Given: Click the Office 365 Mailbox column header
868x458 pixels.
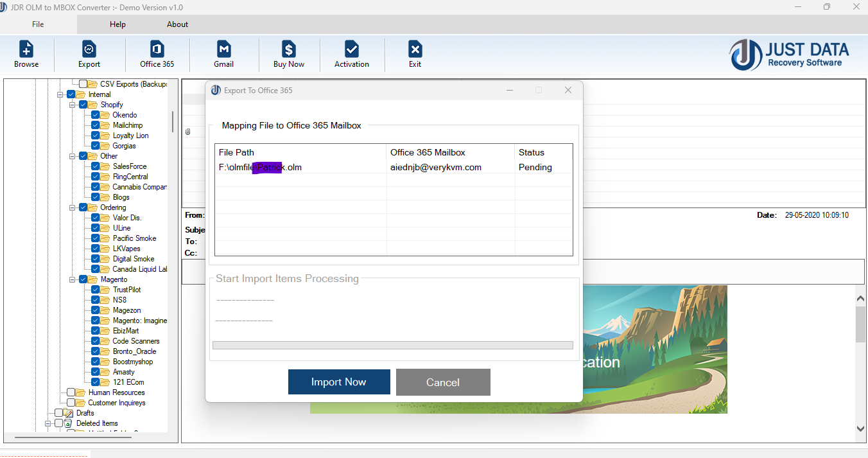Looking at the screenshot, I should coord(451,152).
